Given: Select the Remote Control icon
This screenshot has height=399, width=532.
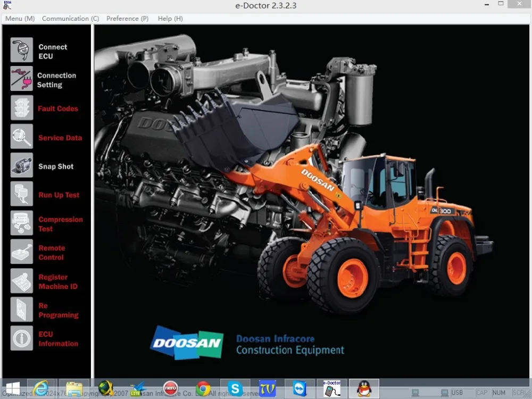Looking at the screenshot, I should (x=21, y=251).
